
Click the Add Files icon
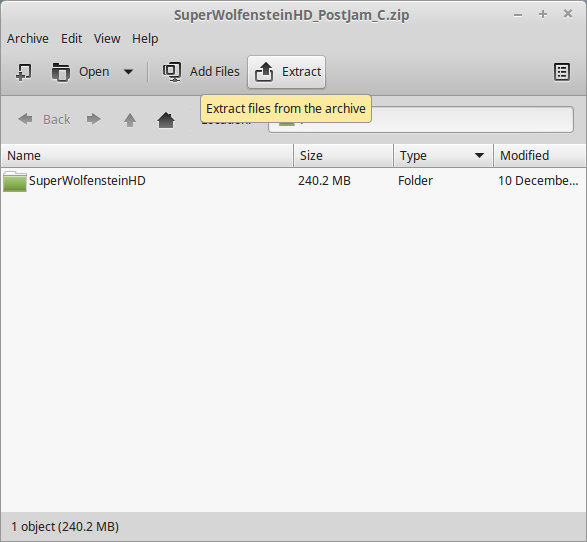pyautogui.click(x=172, y=71)
